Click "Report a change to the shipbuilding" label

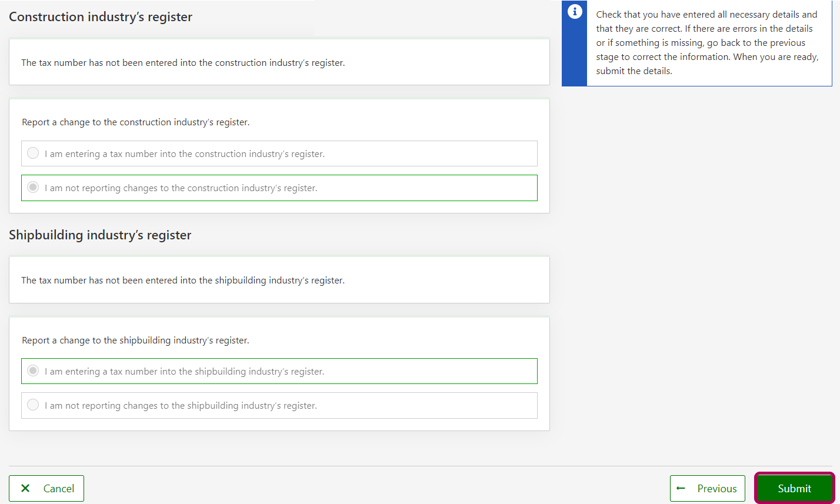pyautogui.click(x=135, y=341)
